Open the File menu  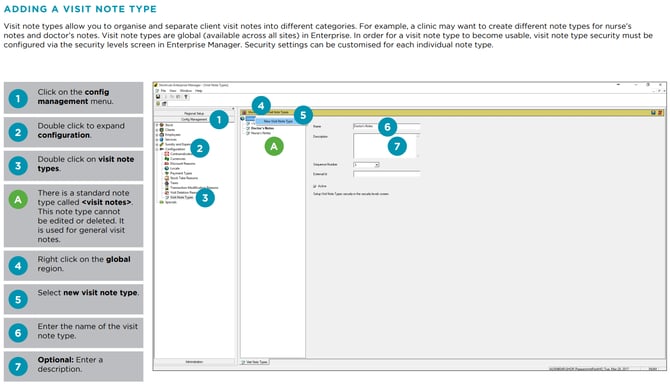163,91
